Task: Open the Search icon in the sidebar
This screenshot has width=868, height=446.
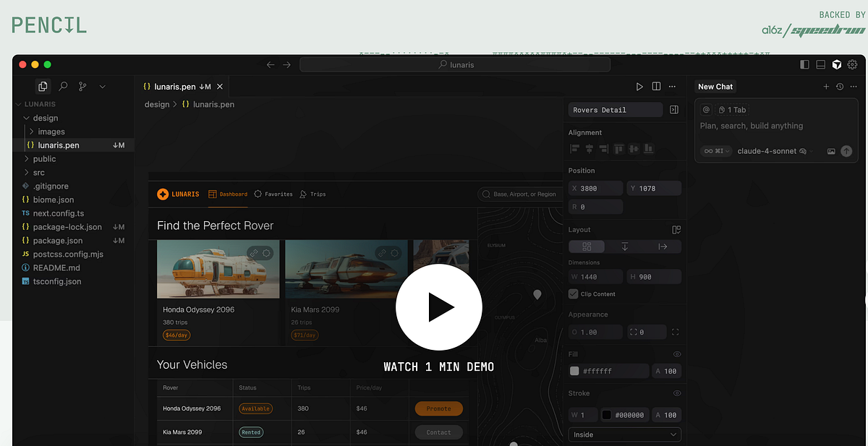Action: [x=62, y=86]
